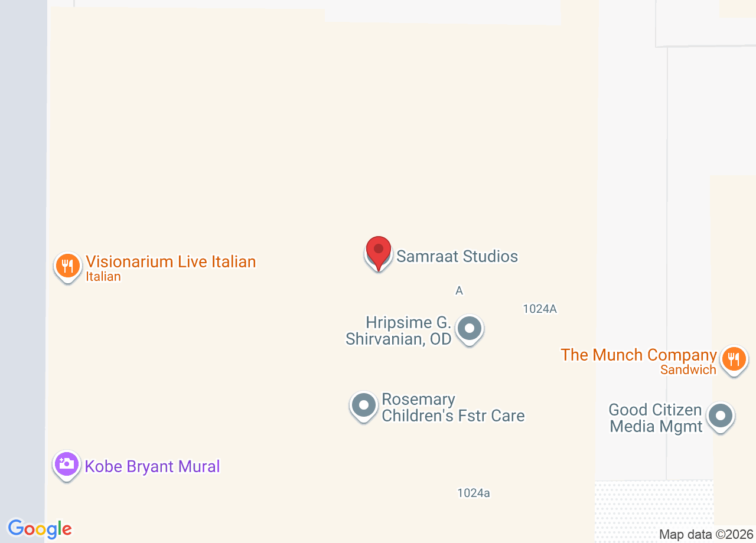The width and height of the screenshot is (756, 543).
Task: Open the Samraat Studios label
Action: tap(457, 256)
